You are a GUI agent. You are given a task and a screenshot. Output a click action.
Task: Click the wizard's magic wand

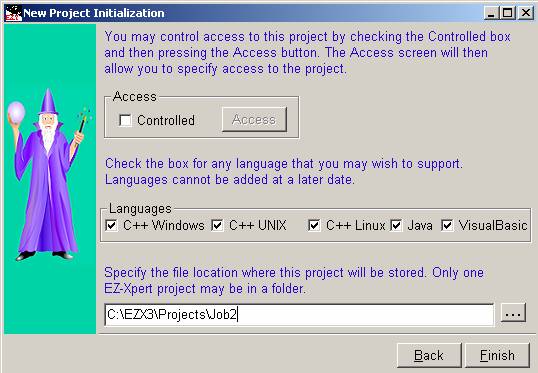click(x=84, y=120)
